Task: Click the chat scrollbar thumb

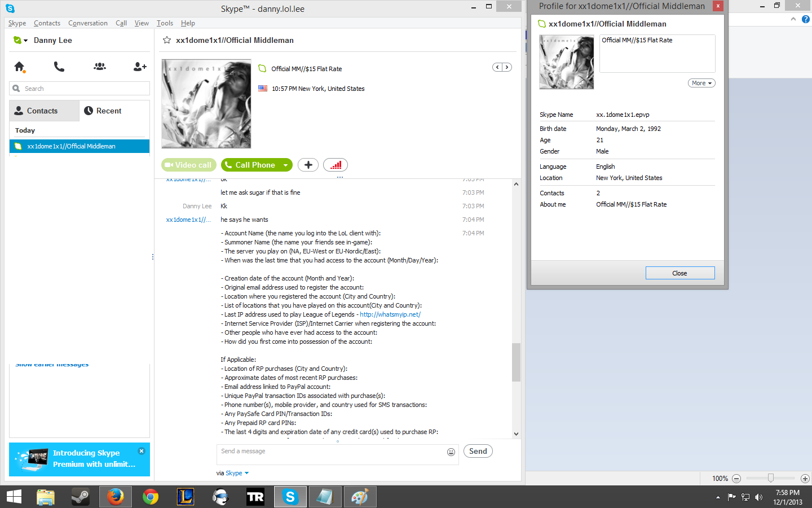Action: (x=516, y=362)
